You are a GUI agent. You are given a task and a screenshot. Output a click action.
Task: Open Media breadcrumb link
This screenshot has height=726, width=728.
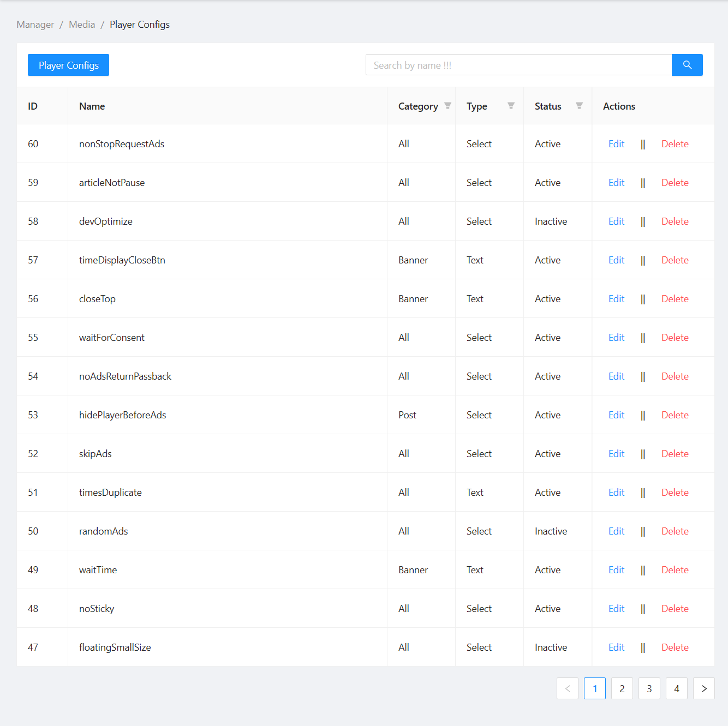(82, 25)
